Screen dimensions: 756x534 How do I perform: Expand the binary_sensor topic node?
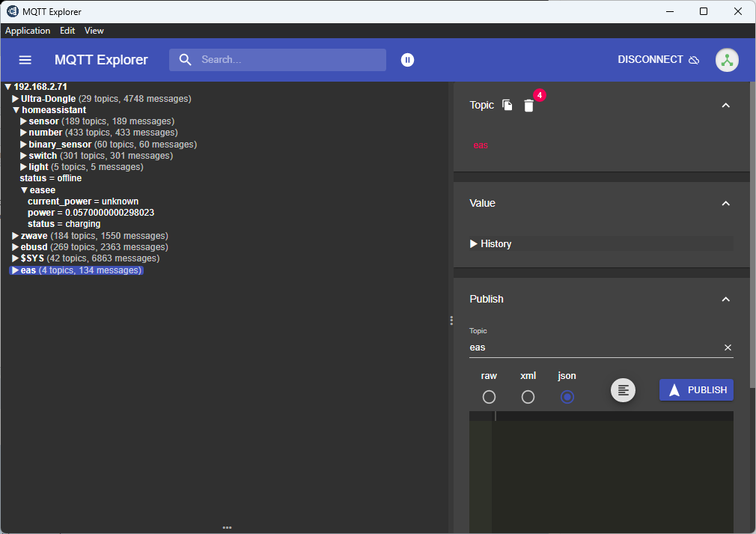click(x=23, y=145)
